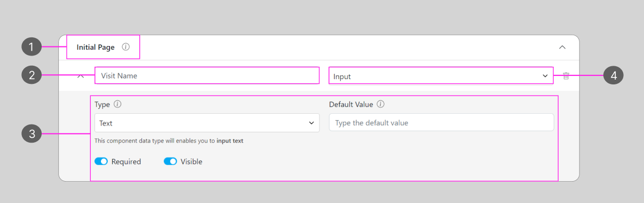Open the Input component dropdown
Viewport: 644px width, 203px height.
pos(441,76)
